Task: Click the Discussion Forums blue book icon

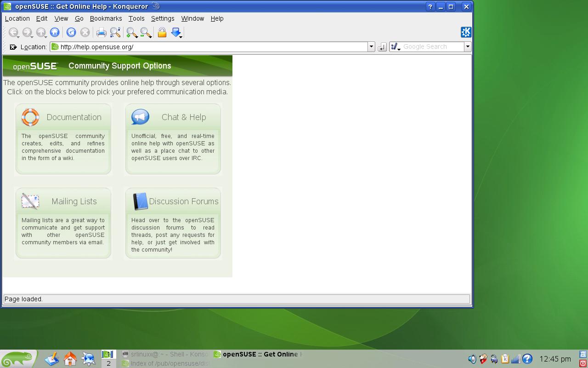Action: [x=140, y=201]
